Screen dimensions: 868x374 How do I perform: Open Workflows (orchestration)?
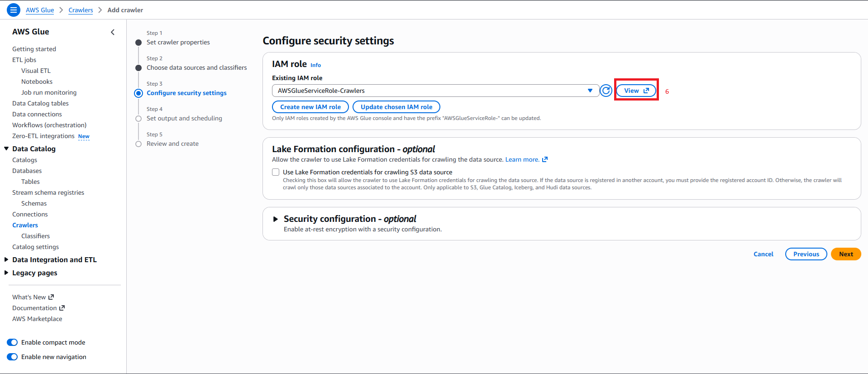coord(49,125)
